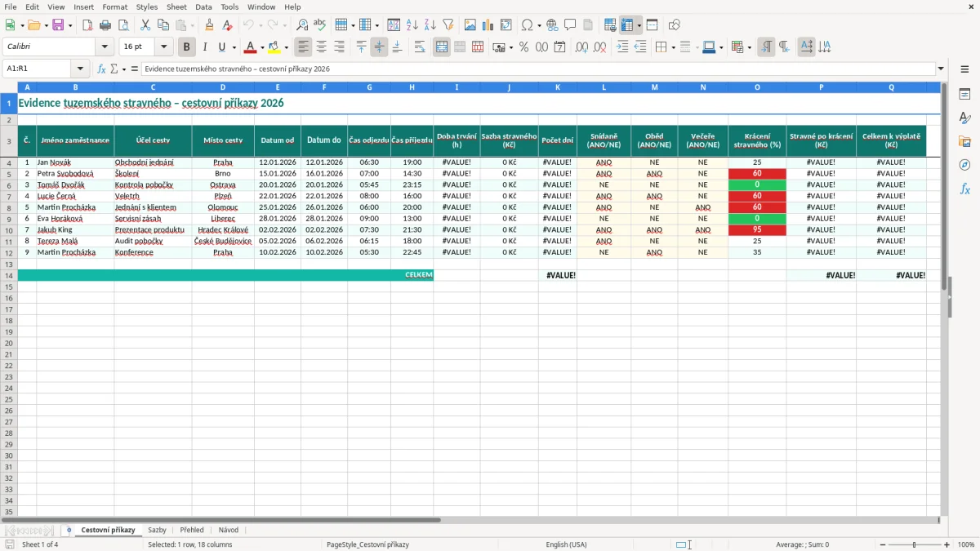
Task: Select column header K
Action: pyautogui.click(x=558, y=87)
